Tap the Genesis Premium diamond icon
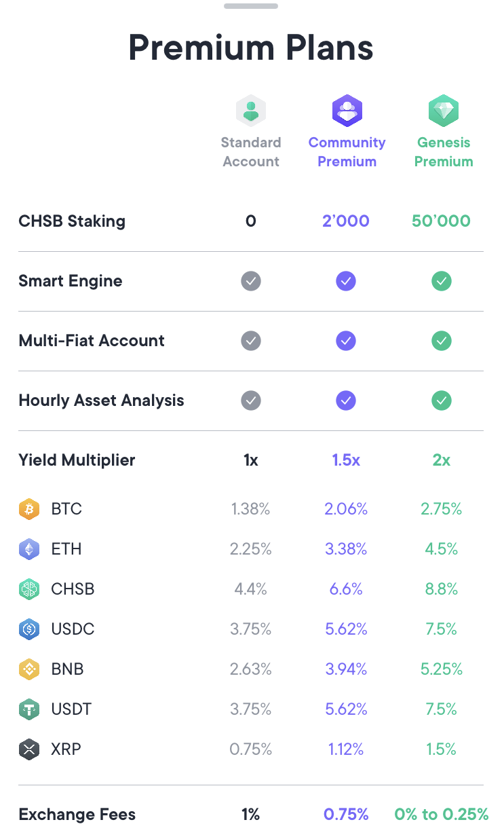Image resolution: width=504 pixels, height=839 pixels. tap(444, 110)
